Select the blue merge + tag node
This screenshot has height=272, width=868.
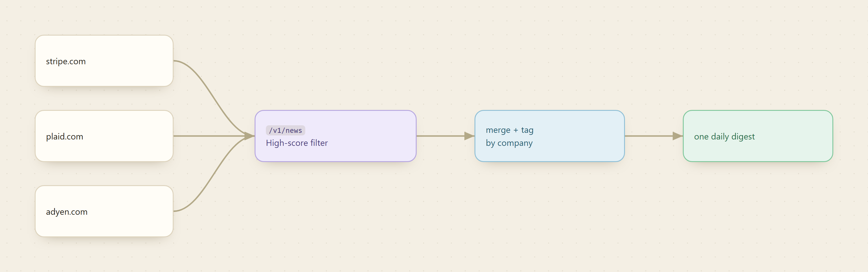(549, 136)
